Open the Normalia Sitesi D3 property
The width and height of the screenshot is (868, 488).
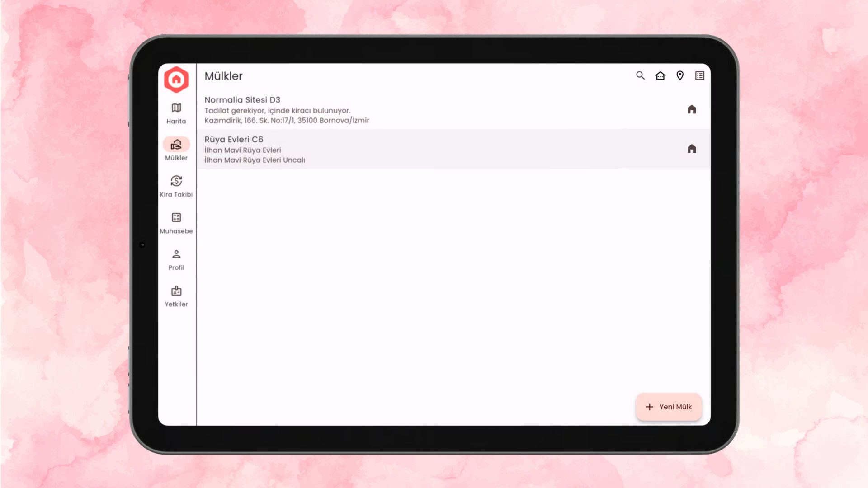[453, 110]
